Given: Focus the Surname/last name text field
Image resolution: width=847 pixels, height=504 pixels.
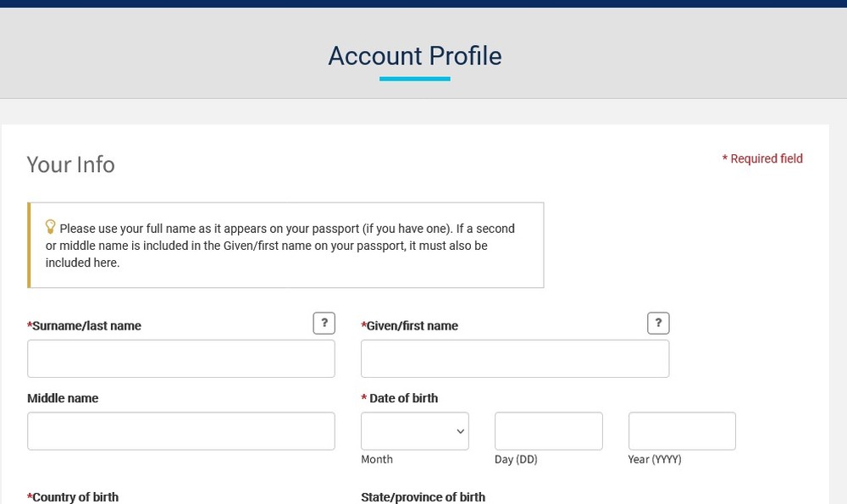Looking at the screenshot, I should 181,358.
